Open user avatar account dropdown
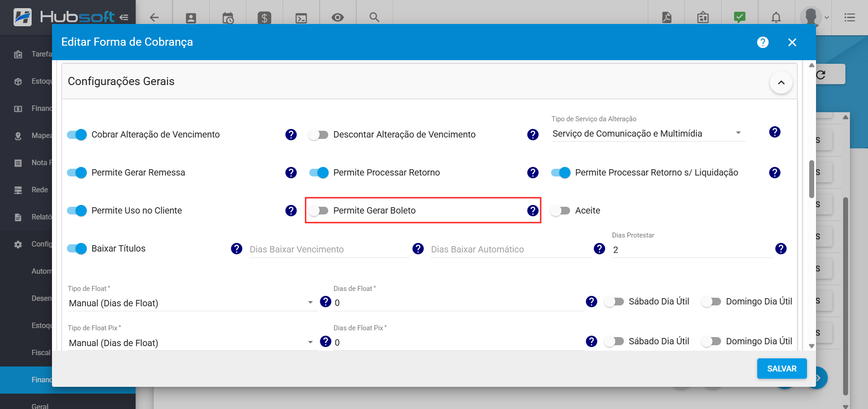The image size is (868, 409). point(815,18)
